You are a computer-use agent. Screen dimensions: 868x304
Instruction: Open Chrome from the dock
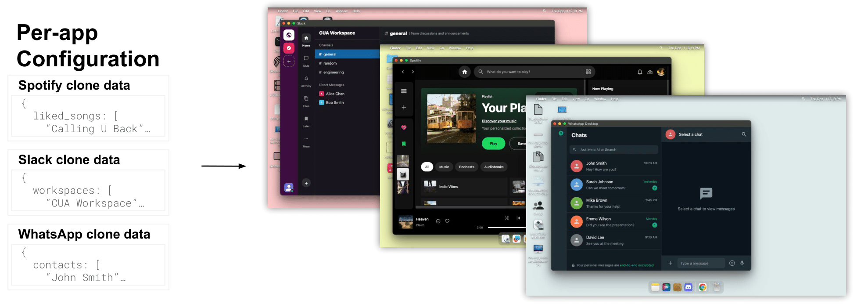[702, 287]
